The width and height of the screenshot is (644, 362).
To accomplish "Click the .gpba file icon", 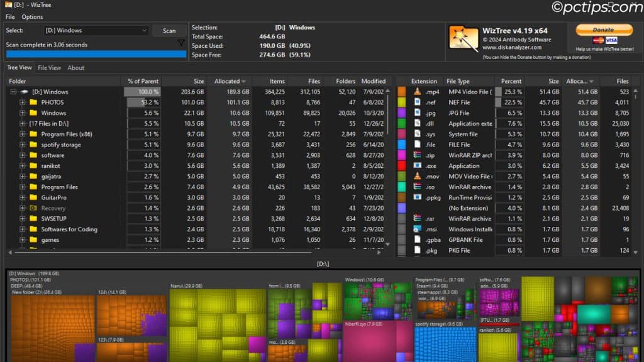I will click(x=418, y=239).
